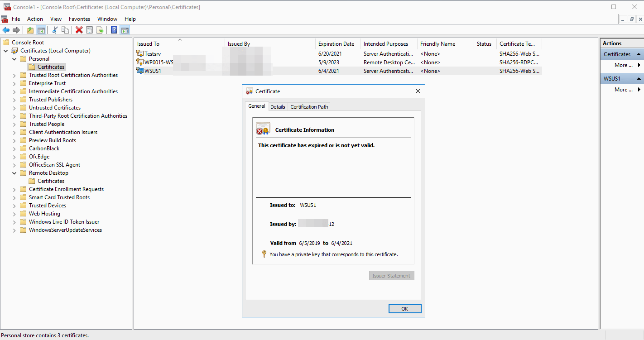Click the Properties toolbar icon
Screen dimensions: 644x340
coord(89,30)
